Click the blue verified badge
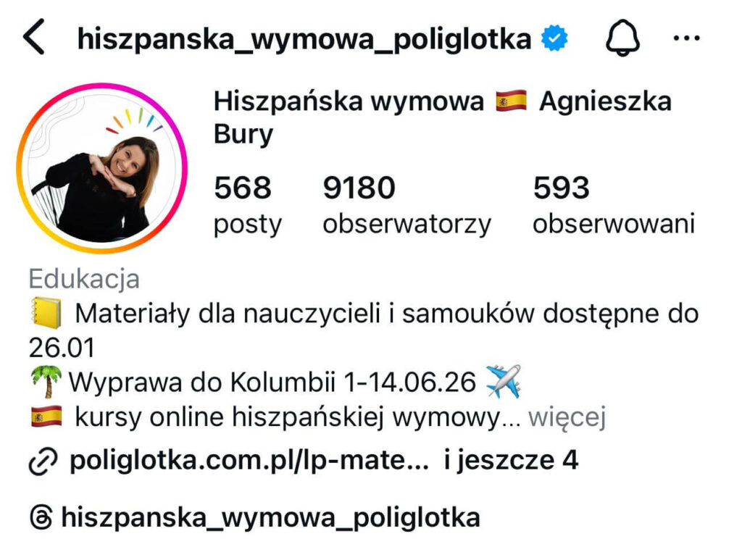 [x=554, y=38]
